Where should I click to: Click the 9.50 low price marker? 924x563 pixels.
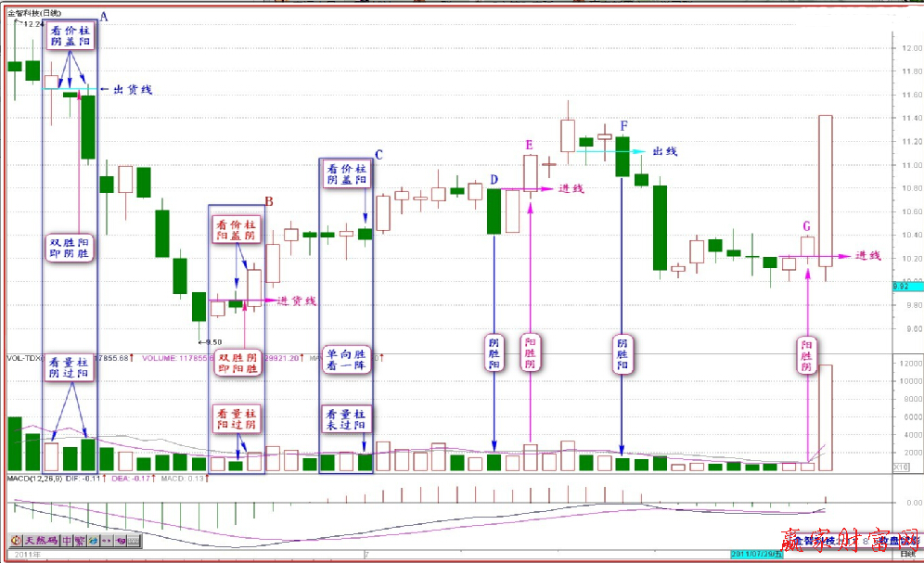coord(212,341)
